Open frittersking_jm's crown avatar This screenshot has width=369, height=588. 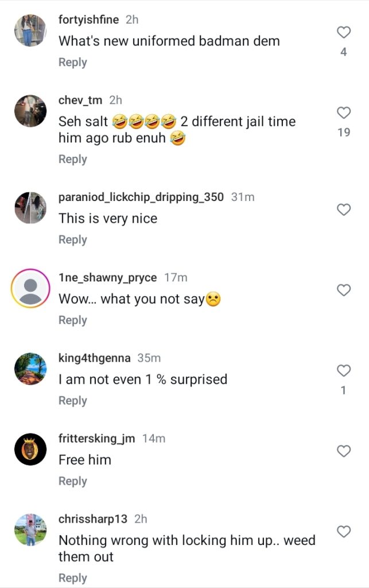click(30, 449)
